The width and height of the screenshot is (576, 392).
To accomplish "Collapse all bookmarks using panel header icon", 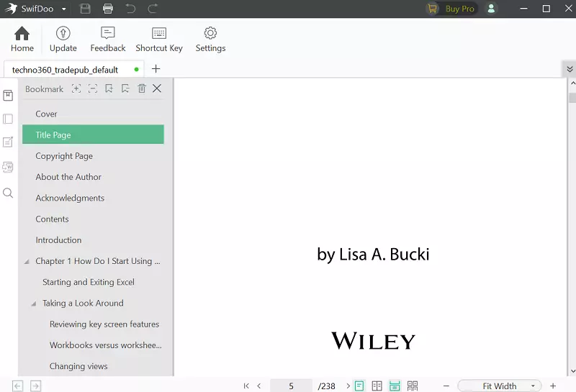I will [93, 88].
